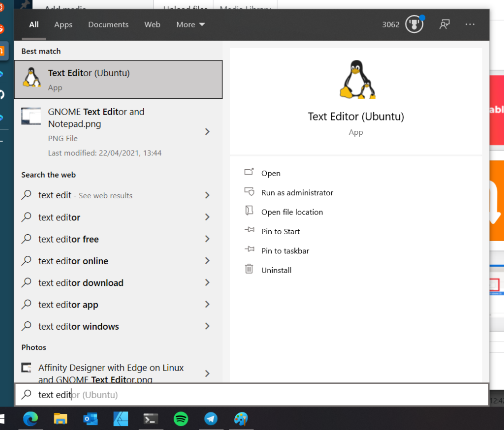The height and width of the screenshot is (430, 504).
Task: Expand the 'text editor' suggestion arrow
Action: [x=207, y=217]
